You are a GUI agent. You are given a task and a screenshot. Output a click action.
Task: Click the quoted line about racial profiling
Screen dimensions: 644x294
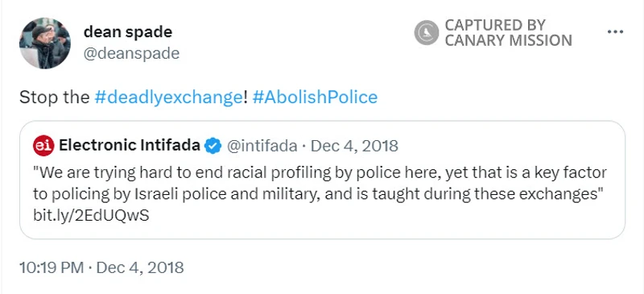pyautogui.click(x=320, y=172)
